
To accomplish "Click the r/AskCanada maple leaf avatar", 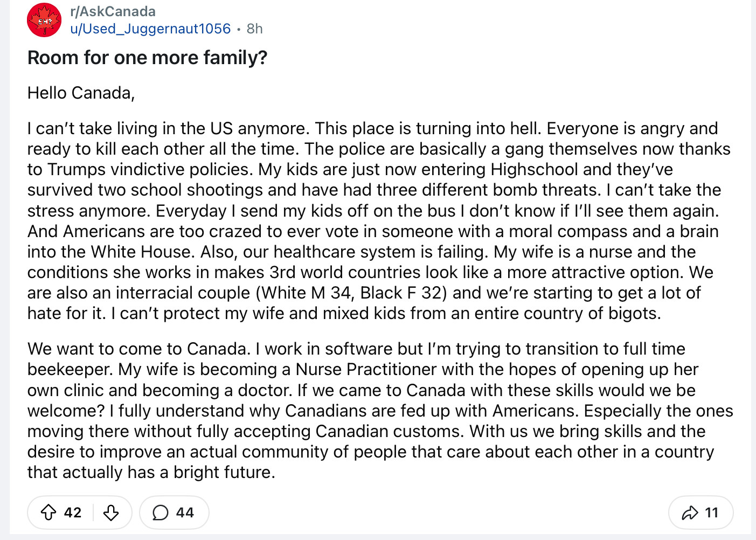I will coord(44,20).
